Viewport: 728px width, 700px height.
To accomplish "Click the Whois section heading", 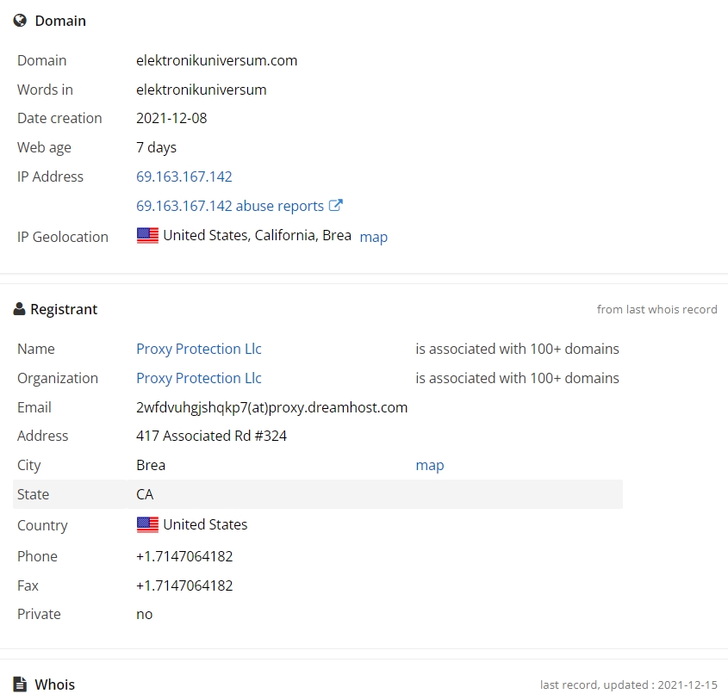I will point(55,685).
